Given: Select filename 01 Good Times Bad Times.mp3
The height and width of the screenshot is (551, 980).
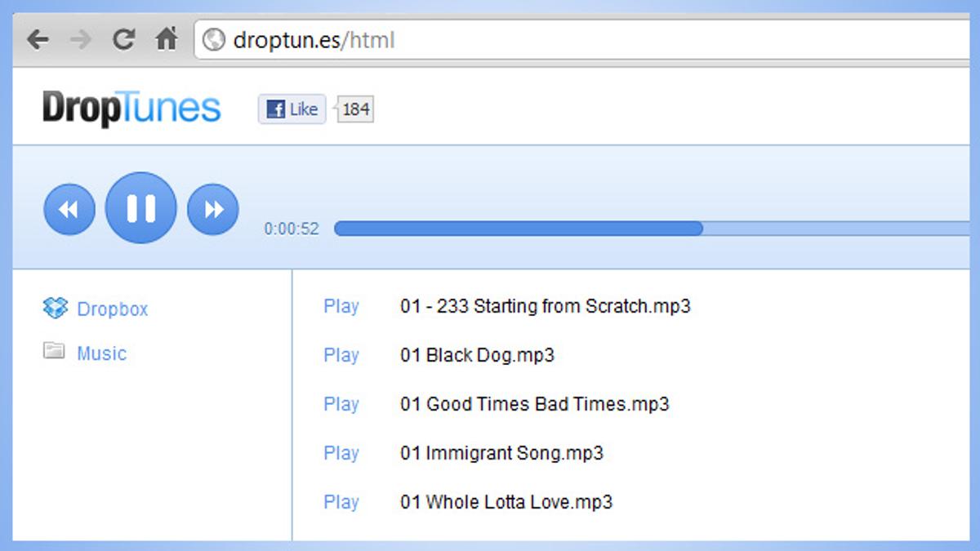Looking at the screenshot, I should coord(535,404).
